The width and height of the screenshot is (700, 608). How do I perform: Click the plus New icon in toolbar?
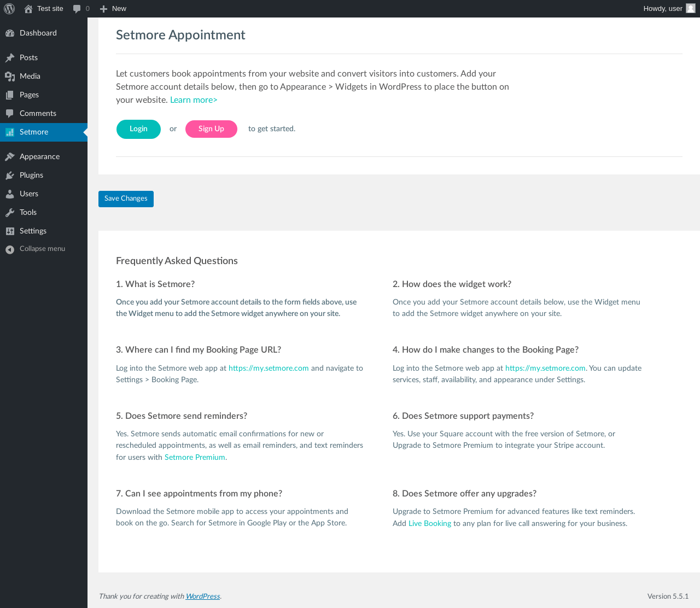(103, 9)
